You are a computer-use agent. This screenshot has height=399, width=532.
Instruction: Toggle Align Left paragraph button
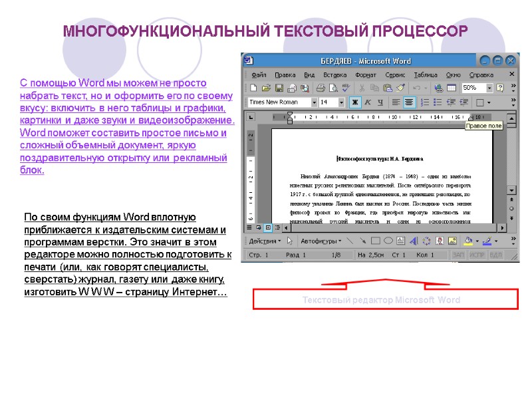click(x=396, y=102)
